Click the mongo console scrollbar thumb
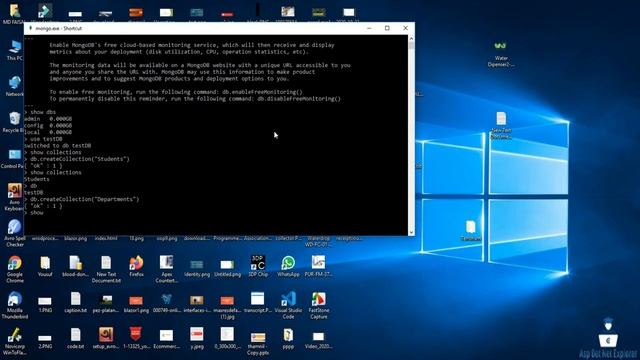Screen dimensions: 640x360 click(411, 45)
